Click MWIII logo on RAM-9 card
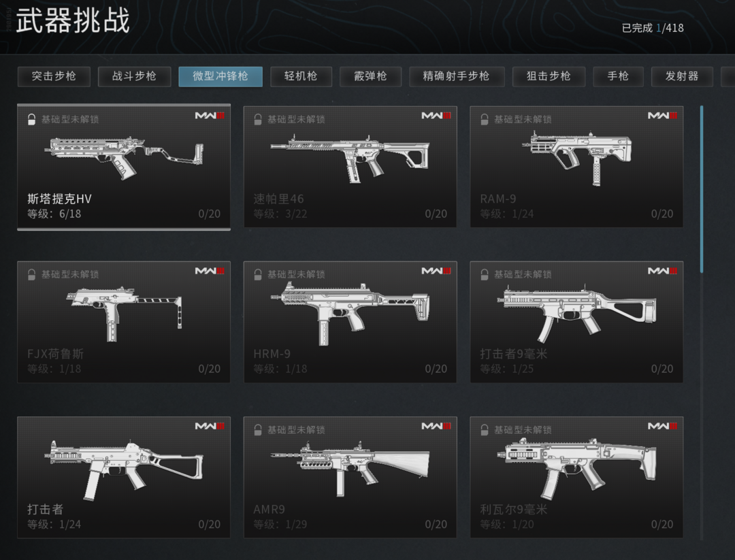The image size is (735, 560). click(662, 115)
